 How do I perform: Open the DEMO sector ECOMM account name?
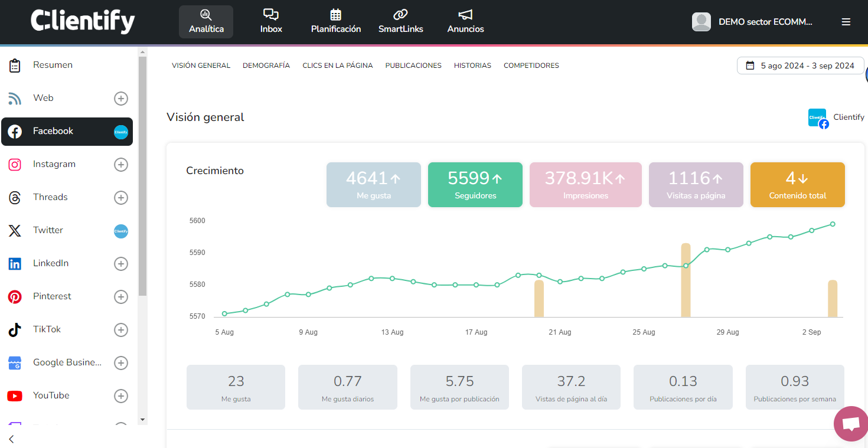[765, 22]
